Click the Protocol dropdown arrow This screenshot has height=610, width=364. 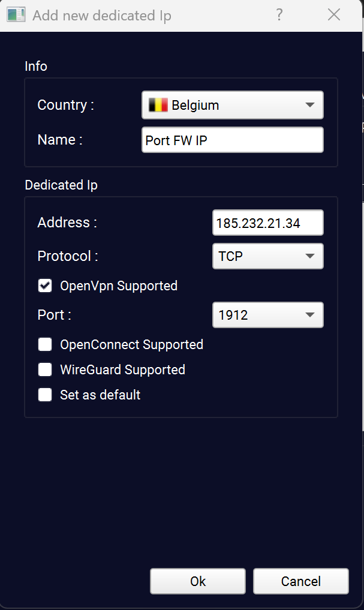pyautogui.click(x=311, y=256)
